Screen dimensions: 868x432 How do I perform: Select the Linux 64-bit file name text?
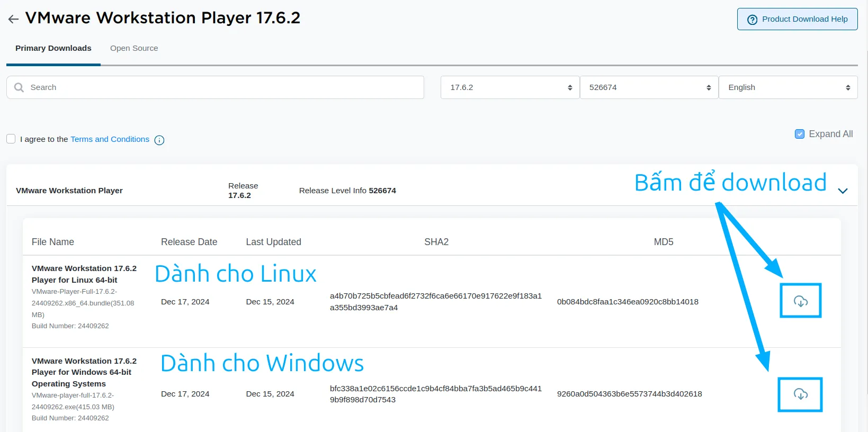click(84, 274)
